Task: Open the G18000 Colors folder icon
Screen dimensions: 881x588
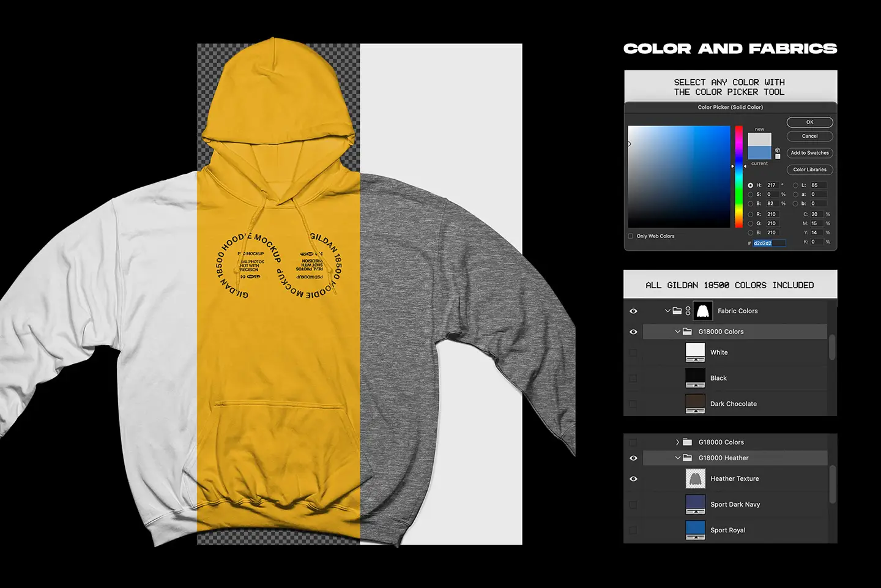Action: (688, 332)
